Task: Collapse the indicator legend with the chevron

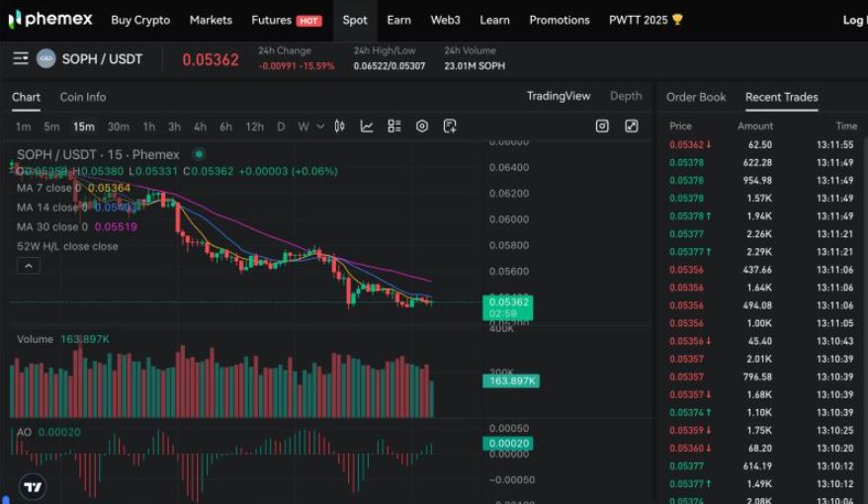Action: [29, 266]
